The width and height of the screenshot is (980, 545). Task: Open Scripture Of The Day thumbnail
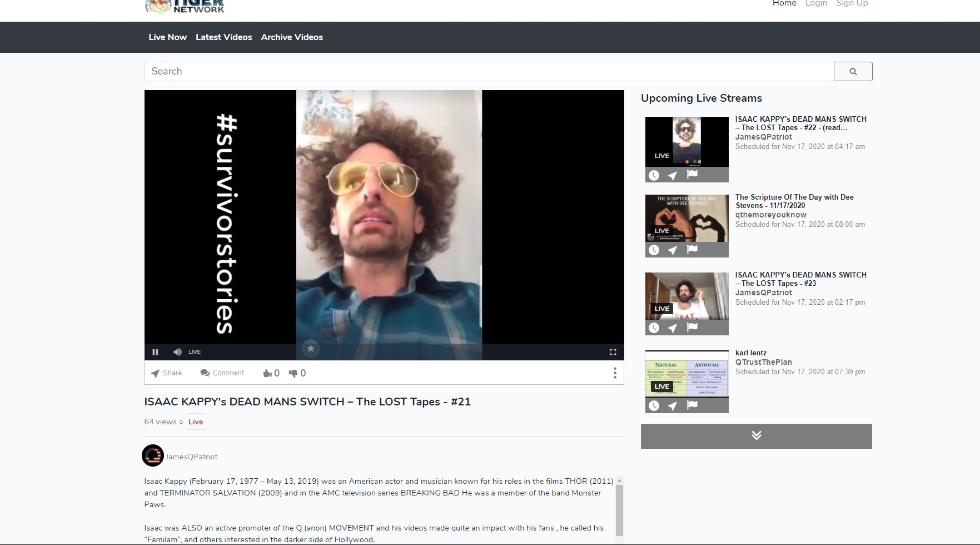point(687,218)
